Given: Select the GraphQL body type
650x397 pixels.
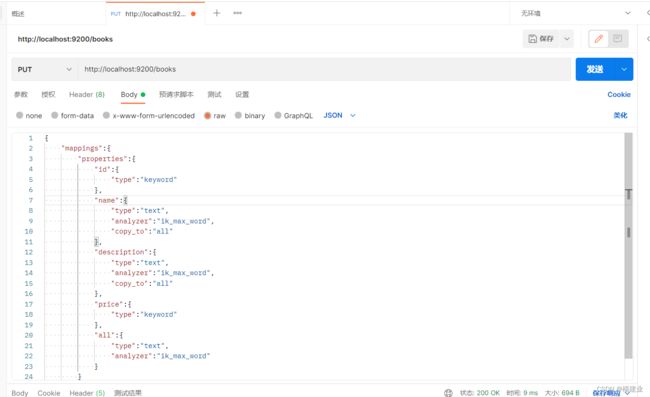Looking at the screenshot, I should [x=293, y=116].
